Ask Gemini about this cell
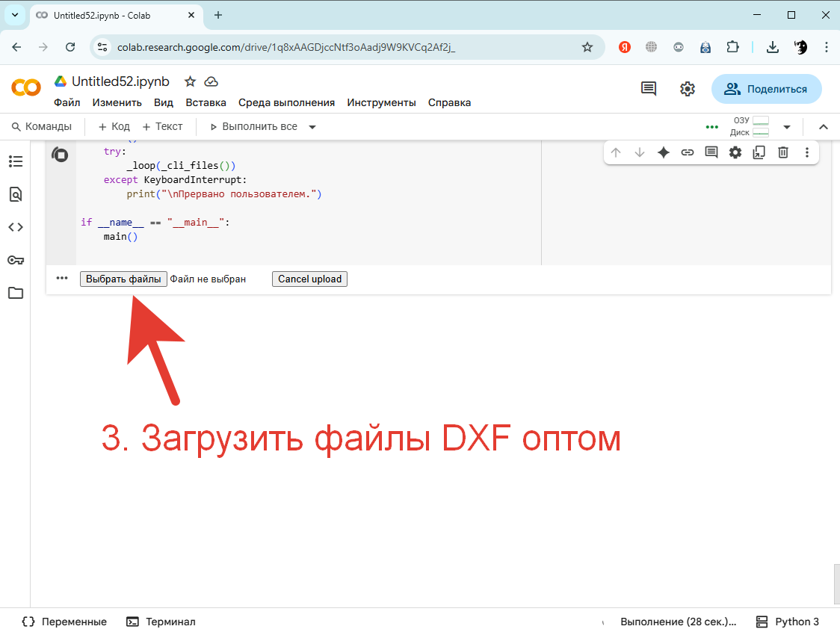840x635 pixels. point(664,152)
